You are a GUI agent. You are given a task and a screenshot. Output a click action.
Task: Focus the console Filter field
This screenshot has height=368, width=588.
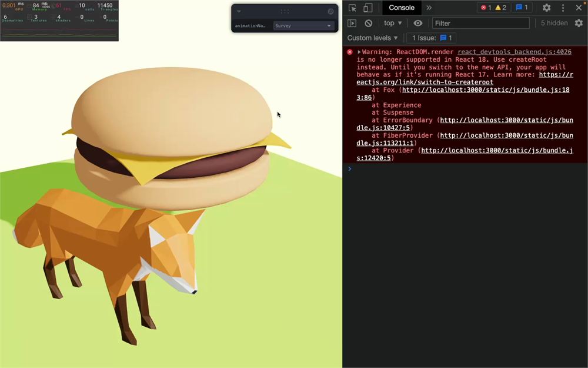click(x=481, y=24)
